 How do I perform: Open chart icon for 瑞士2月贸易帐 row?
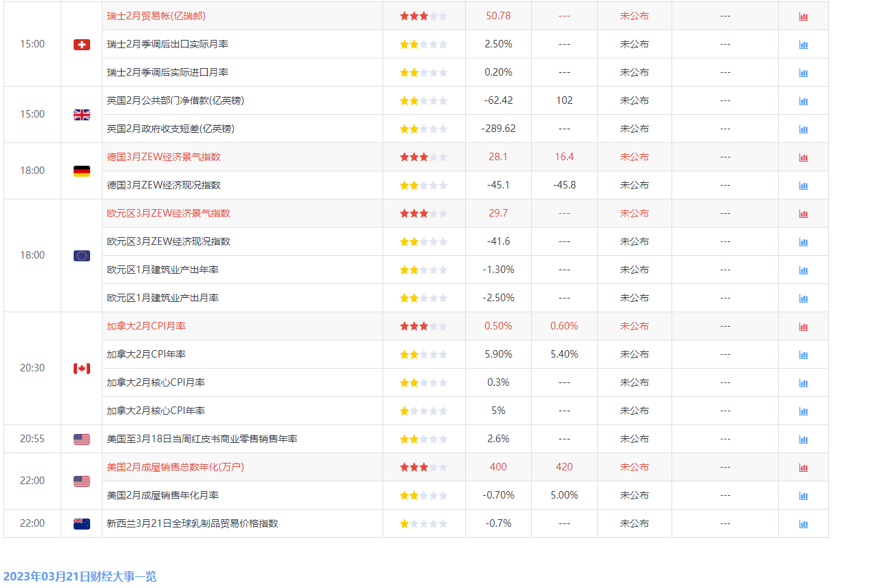[803, 17]
